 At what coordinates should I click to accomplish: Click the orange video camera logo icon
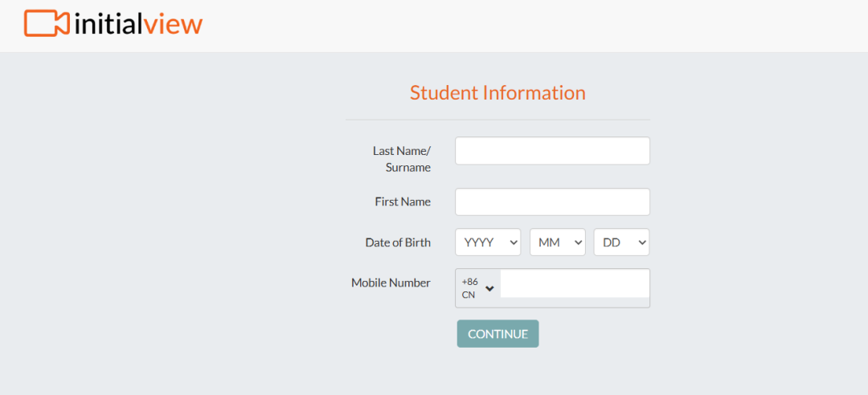click(x=47, y=23)
